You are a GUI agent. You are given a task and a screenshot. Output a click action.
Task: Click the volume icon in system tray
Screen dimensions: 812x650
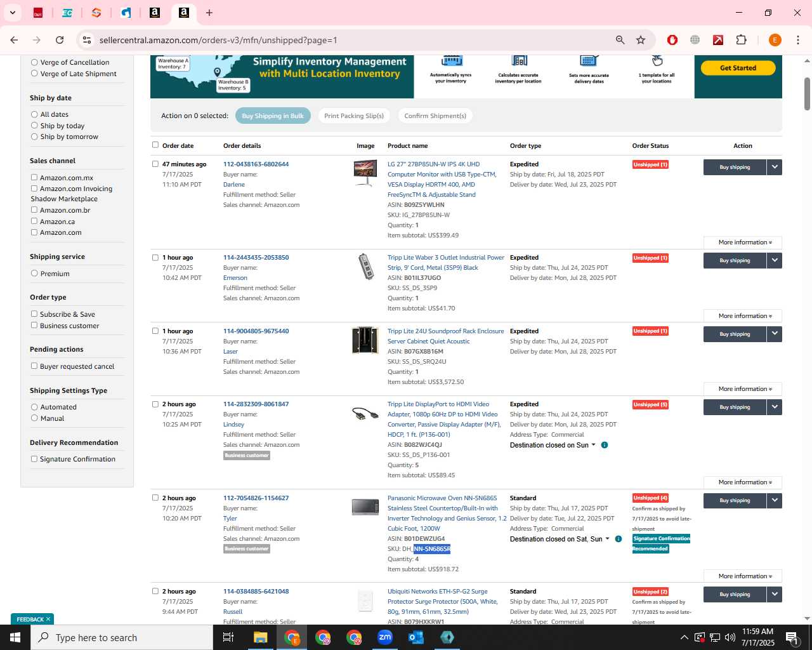pyautogui.click(x=730, y=637)
